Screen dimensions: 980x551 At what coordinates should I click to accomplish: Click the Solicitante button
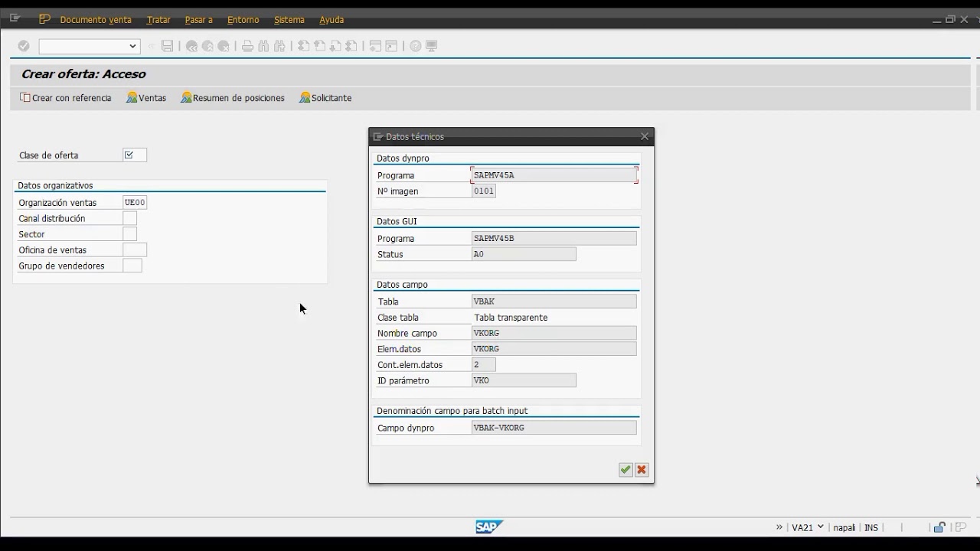click(x=325, y=98)
